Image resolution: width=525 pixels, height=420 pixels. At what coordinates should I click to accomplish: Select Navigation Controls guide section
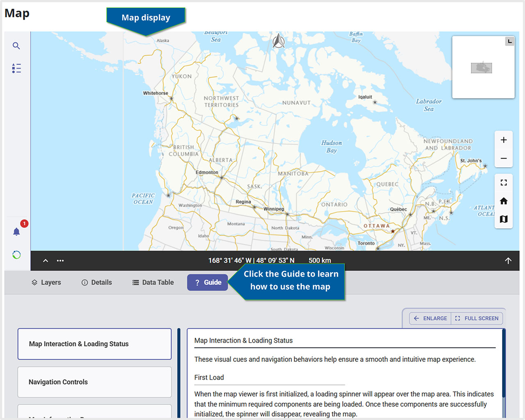click(94, 382)
